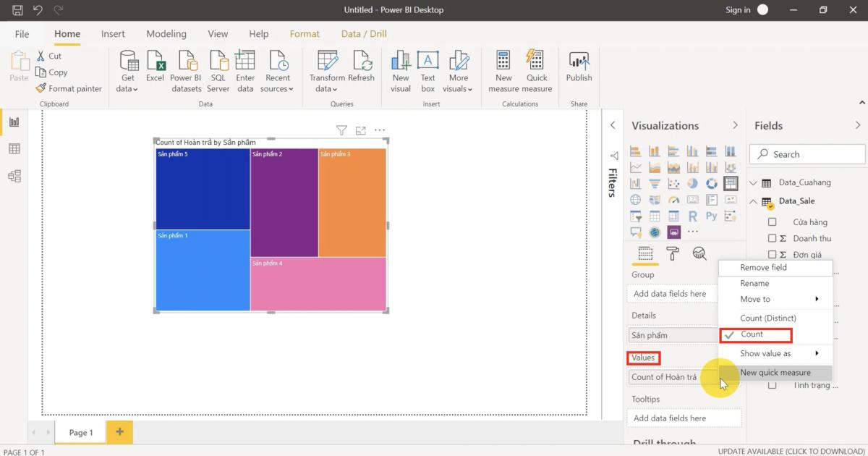Click the Publish button on the ribbon
Screen dimensions: 868x456
tap(579, 69)
